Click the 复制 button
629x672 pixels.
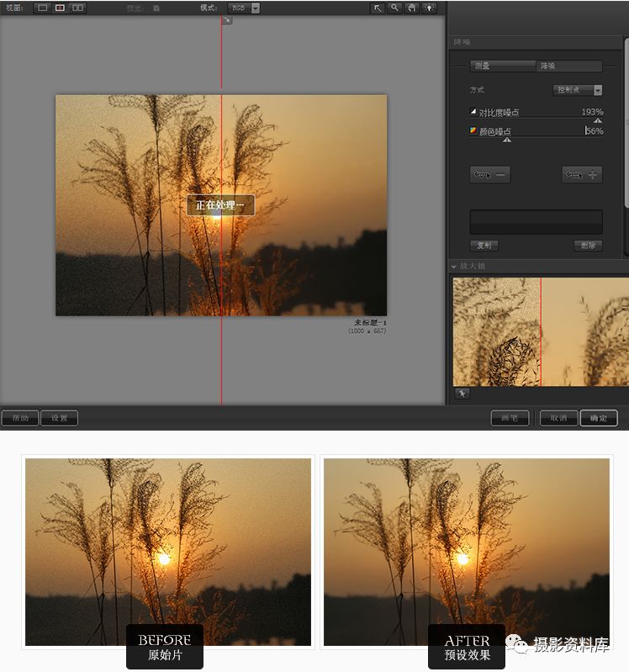click(484, 245)
